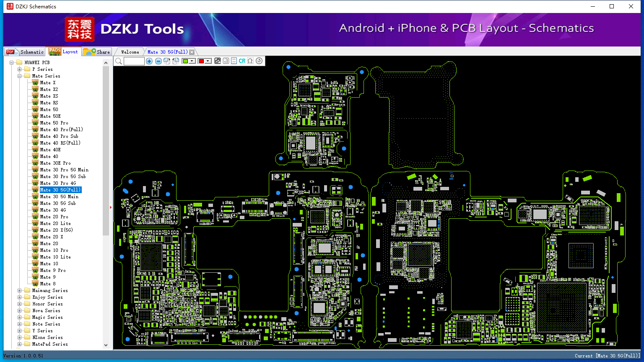Click the circular reset view icon
Screen dimensions: 644x362
click(259, 61)
